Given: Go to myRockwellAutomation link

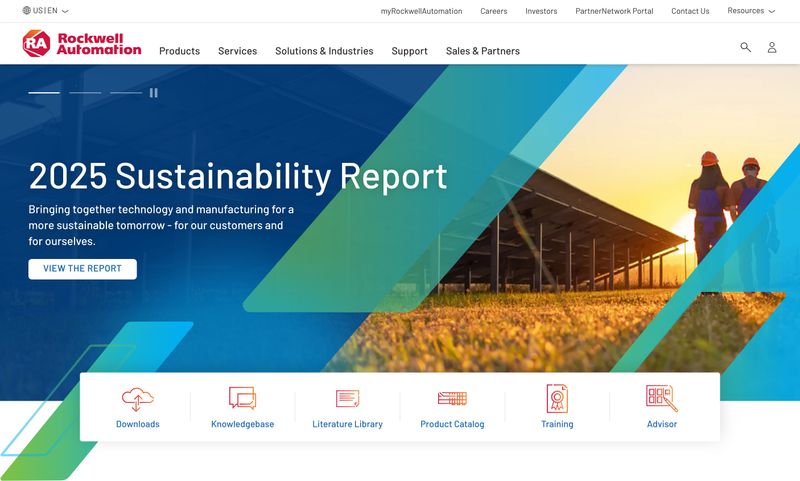Looking at the screenshot, I should click(x=421, y=11).
